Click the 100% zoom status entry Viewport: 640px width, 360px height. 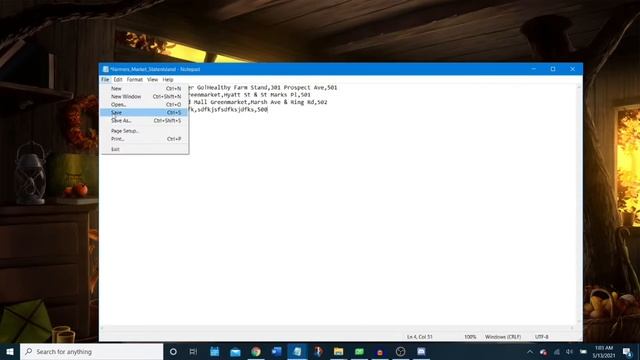(470, 337)
